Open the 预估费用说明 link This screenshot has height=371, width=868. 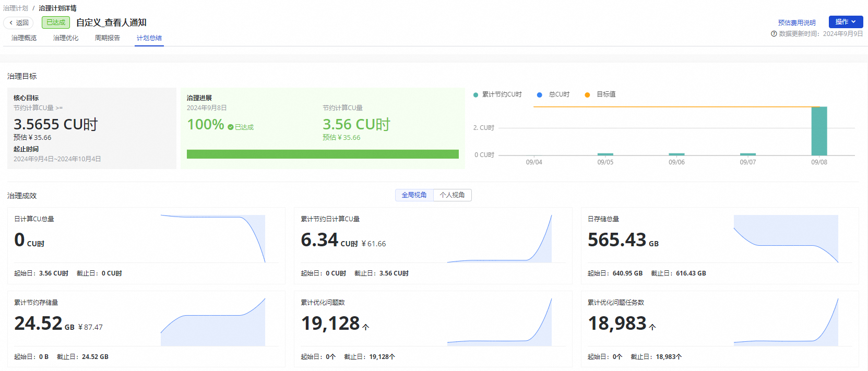tap(796, 23)
